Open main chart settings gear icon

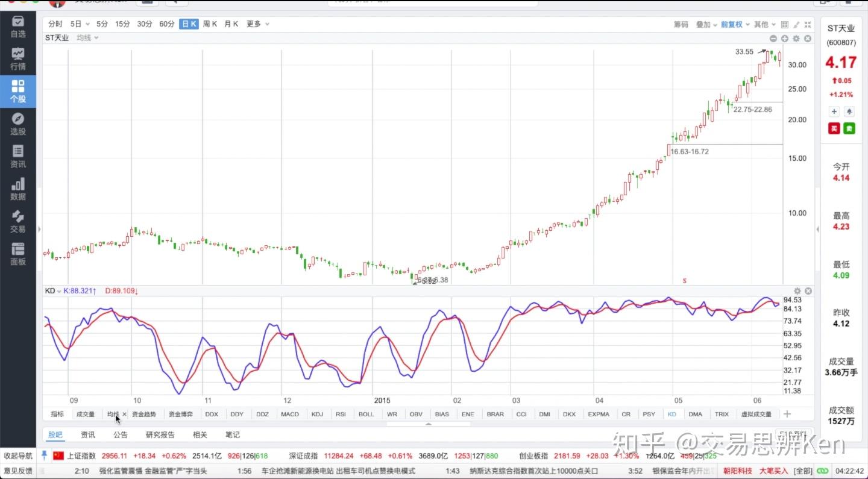[x=796, y=39]
